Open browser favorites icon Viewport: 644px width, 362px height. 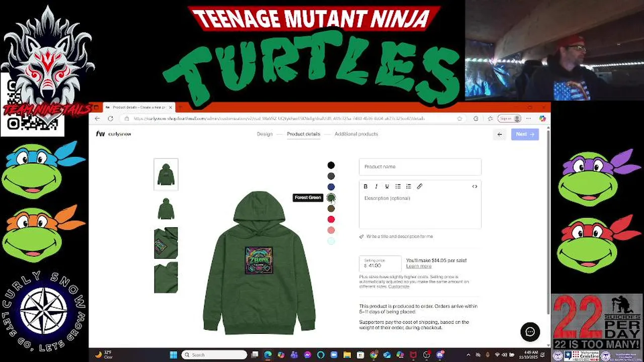pos(490,119)
